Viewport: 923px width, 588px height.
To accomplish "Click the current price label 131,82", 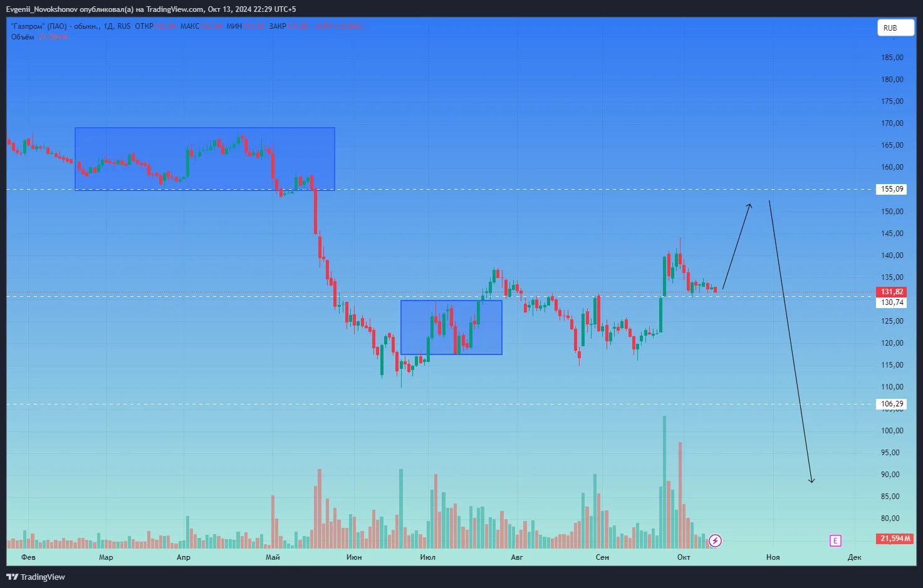I will pyautogui.click(x=892, y=292).
